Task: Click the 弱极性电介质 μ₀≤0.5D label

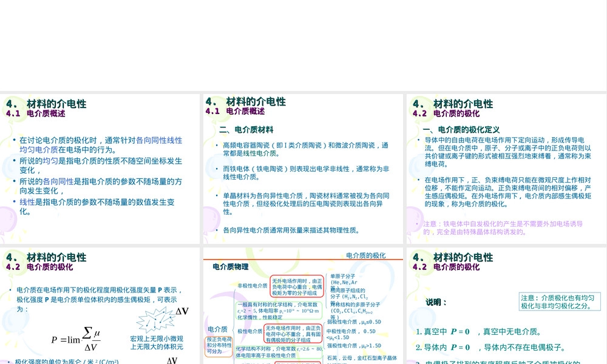Action: tap(354, 322)
